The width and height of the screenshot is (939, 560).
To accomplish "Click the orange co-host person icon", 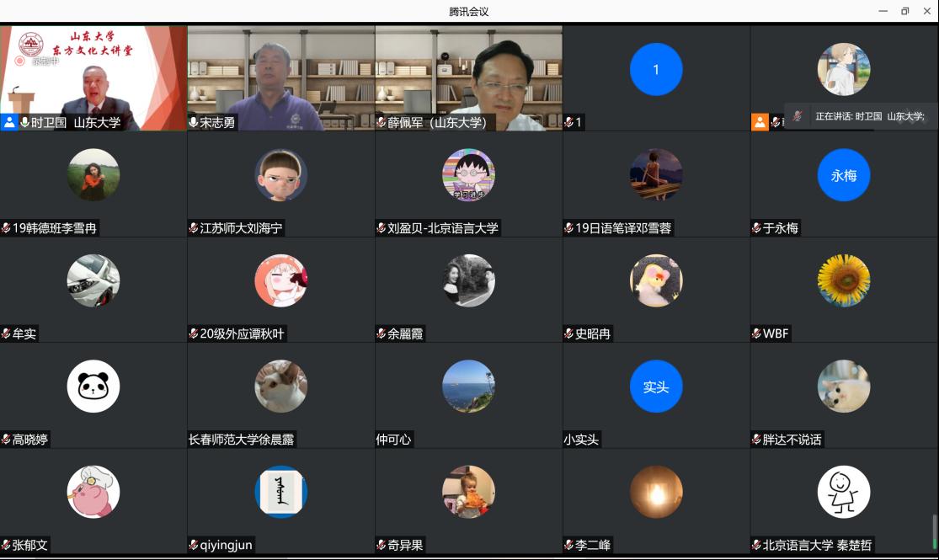I will pyautogui.click(x=760, y=122).
